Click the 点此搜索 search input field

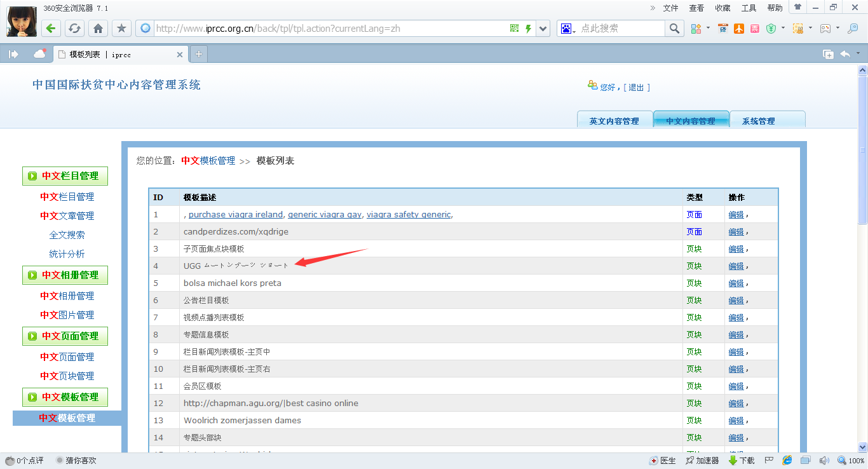click(x=620, y=29)
